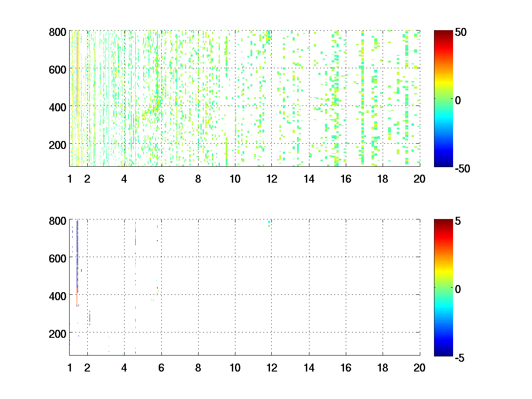Click x-axis tick "8" under the bottom plot
The width and height of the screenshot is (532, 399).
click(198, 368)
